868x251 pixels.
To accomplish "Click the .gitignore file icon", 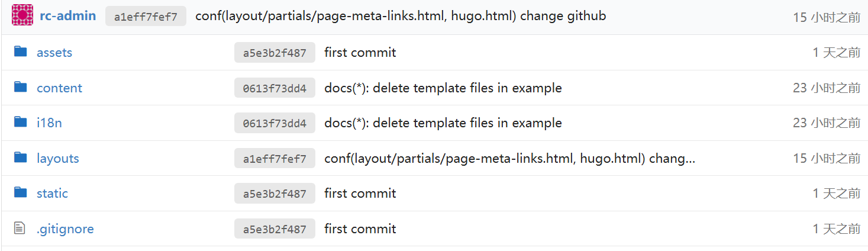I will [x=20, y=228].
